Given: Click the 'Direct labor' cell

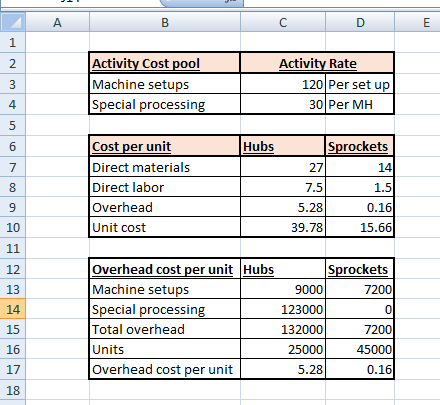Looking at the screenshot, I should [165, 187].
